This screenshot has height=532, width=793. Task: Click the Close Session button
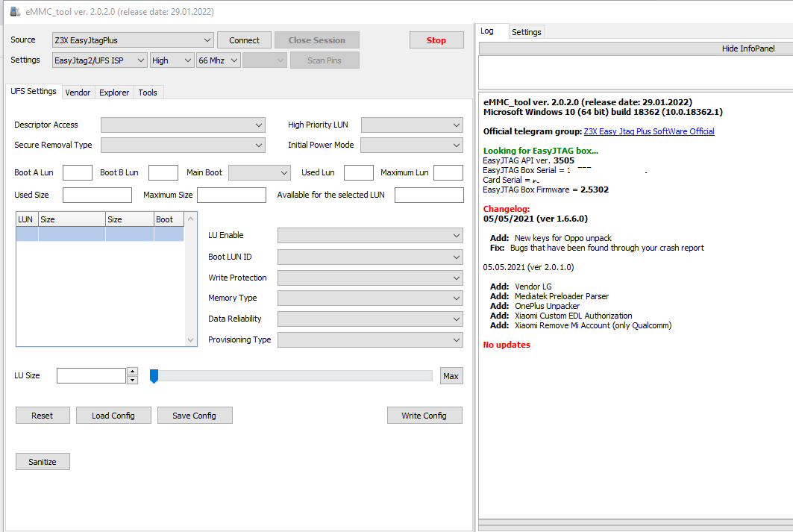[x=316, y=40]
